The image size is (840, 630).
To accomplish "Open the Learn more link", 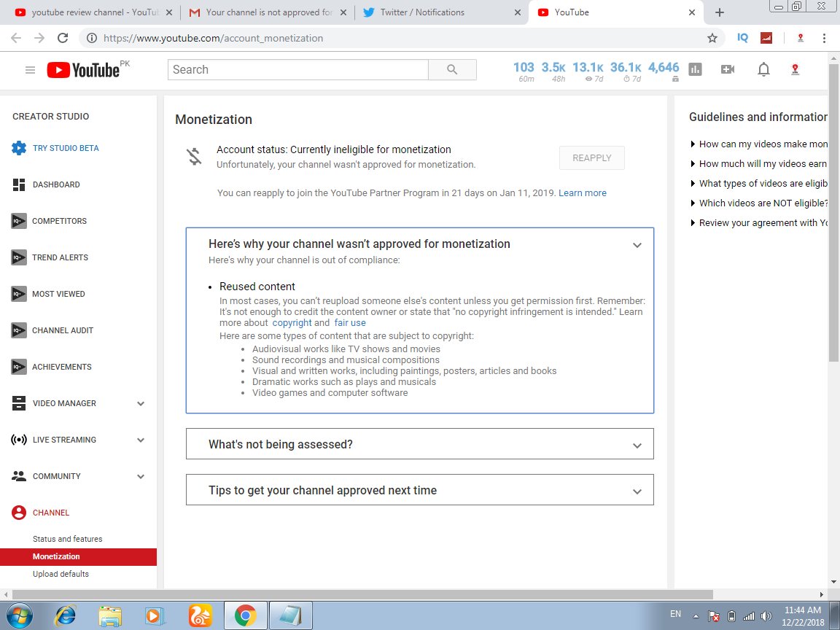I will [x=583, y=192].
